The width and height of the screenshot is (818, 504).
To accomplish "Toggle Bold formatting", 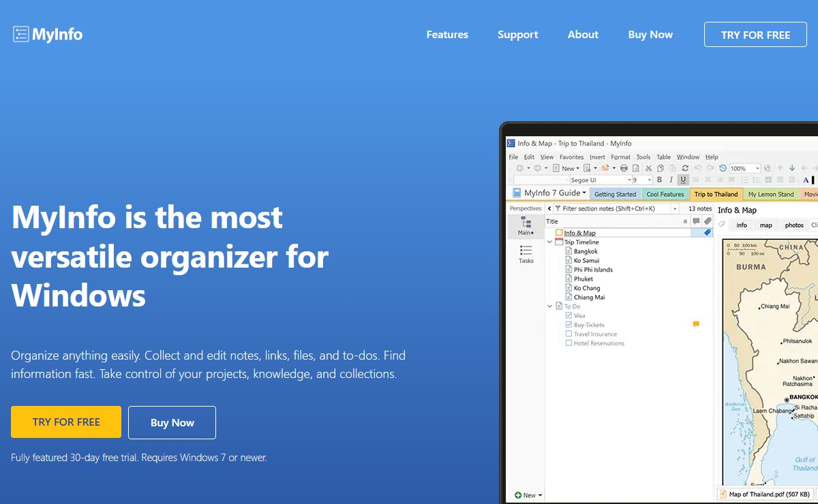I will click(x=659, y=180).
